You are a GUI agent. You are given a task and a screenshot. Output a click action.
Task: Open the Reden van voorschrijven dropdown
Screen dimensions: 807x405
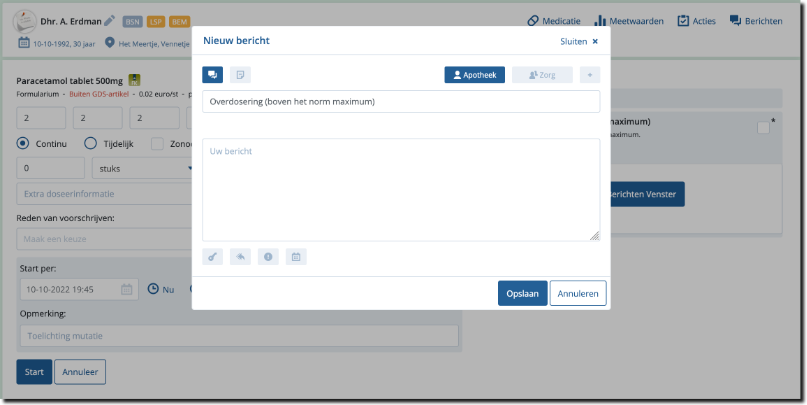(x=104, y=239)
